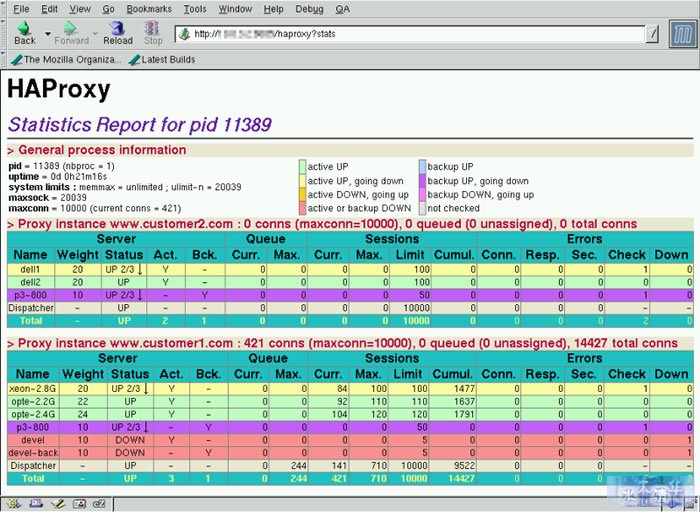700x512 pixels.
Task: Click the not checked legend swatch
Action: pos(422,208)
